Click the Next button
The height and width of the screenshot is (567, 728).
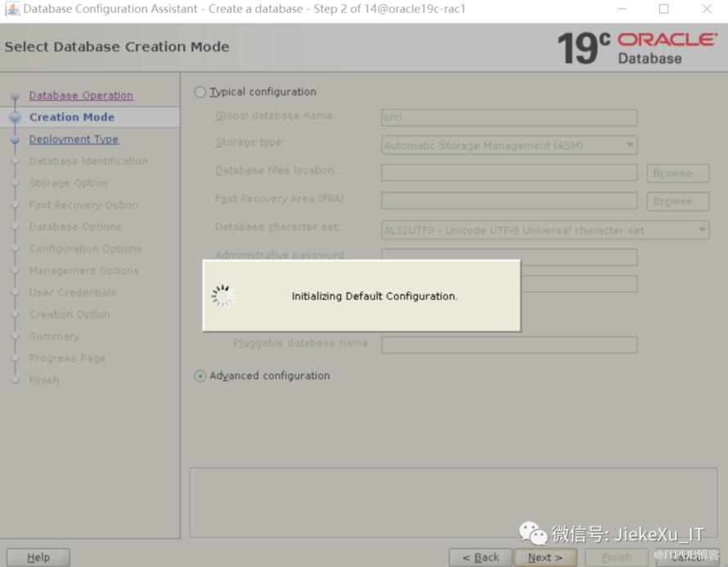pos(545,557)
